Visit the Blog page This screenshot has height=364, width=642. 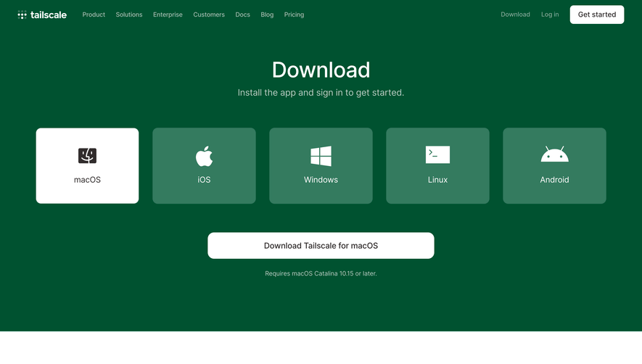pyautogui.click(x=267, y=15)
